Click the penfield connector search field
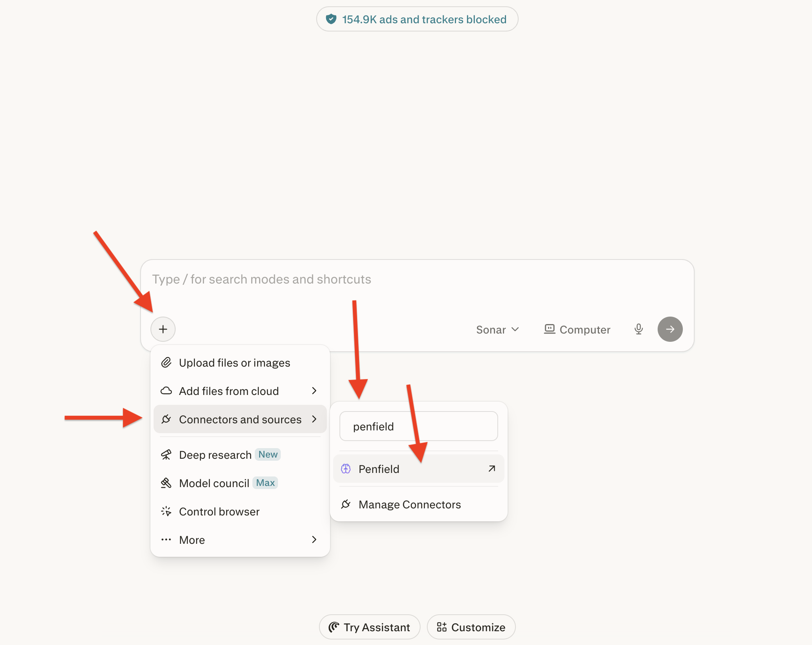Viewport: 812px width, 645px height. pyautogui.click(x=419, y=426)
